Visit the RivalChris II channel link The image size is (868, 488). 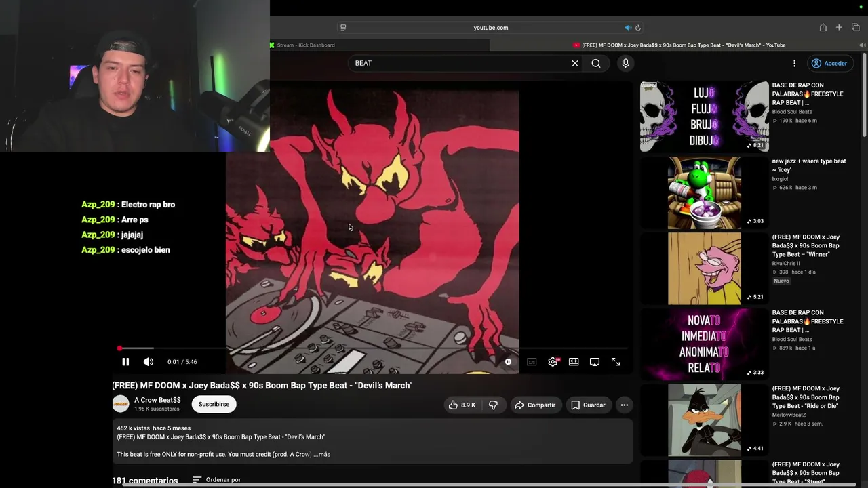(x=786, y=264)
